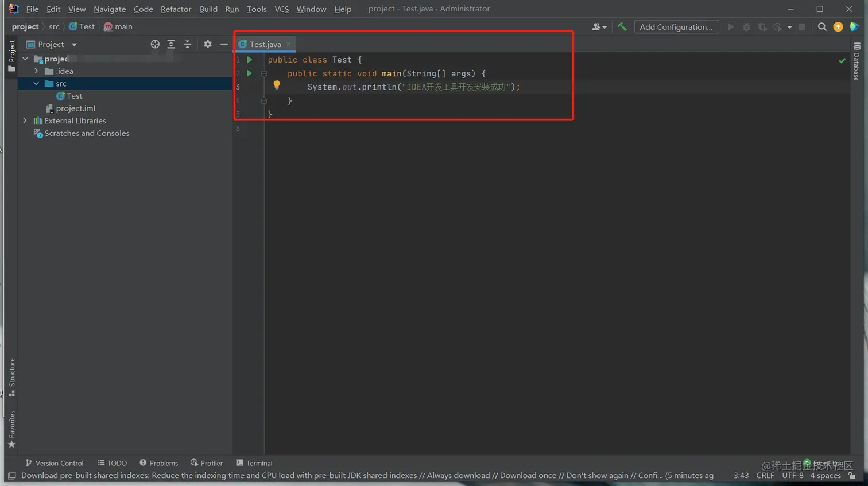Open the Help menu
Image resolution: width=868 pixels, height=486 pixels.
[343, 9]
